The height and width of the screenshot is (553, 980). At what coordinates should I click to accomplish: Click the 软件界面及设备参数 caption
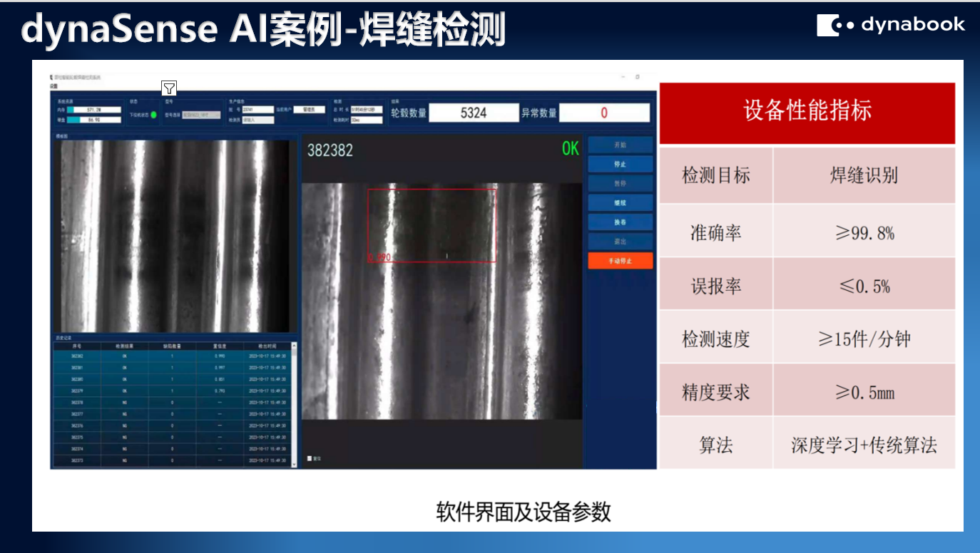point(524,512)
